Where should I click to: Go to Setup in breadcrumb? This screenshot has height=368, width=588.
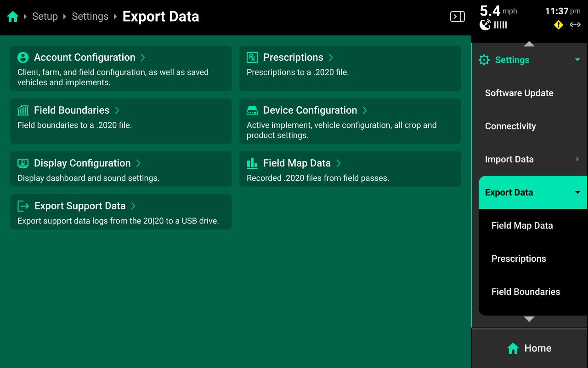pos(45,17)
